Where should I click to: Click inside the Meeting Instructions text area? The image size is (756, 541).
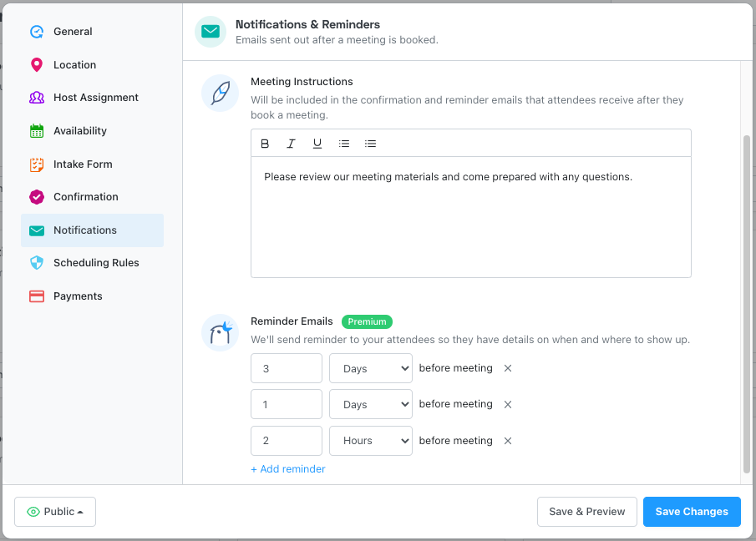pyautogui.click(x=471, y=217)
